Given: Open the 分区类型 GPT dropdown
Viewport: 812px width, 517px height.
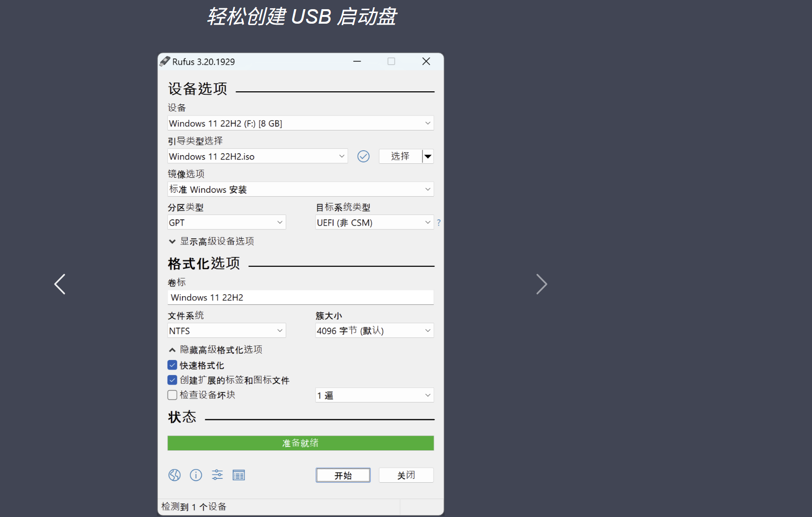Looking at the screenshot, I should click(x=226, y=222).
